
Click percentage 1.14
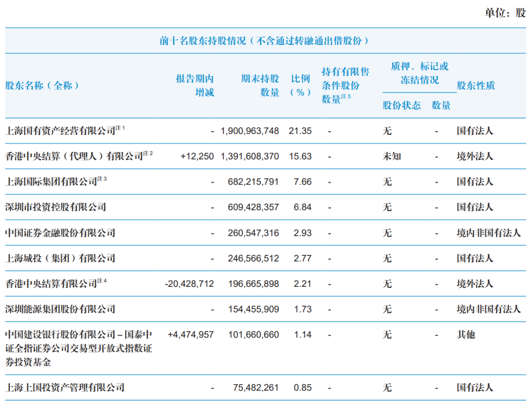302,335
